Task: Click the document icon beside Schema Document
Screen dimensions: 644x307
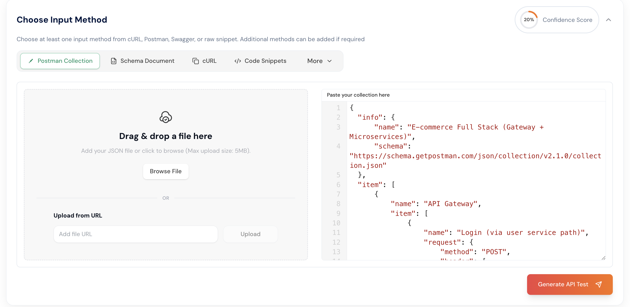Action: click(x=114, y=61)
